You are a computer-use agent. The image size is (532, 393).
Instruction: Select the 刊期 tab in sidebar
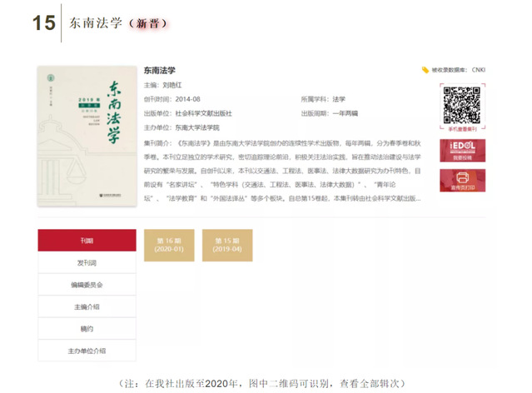tap(87, 241)
